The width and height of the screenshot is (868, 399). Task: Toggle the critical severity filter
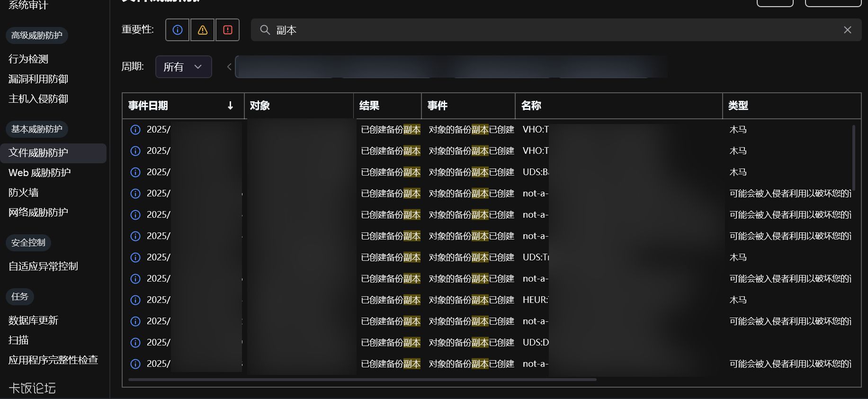pyautogui.click(x=228, y=30)
